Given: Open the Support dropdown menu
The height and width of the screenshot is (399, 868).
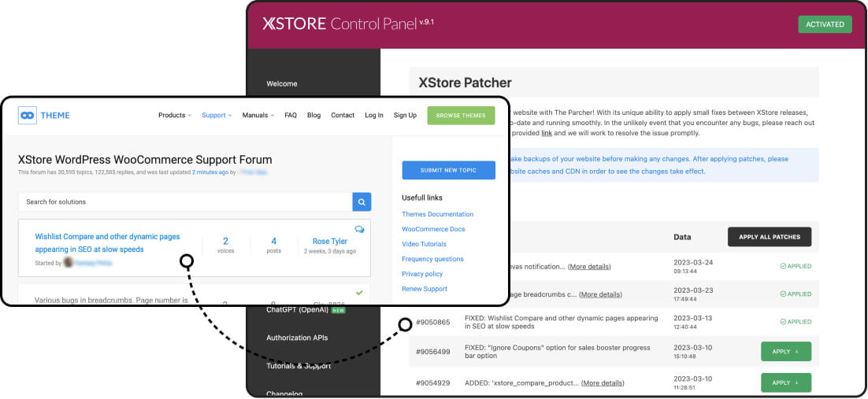Looking at the screenshot, I should click(217, 115).
